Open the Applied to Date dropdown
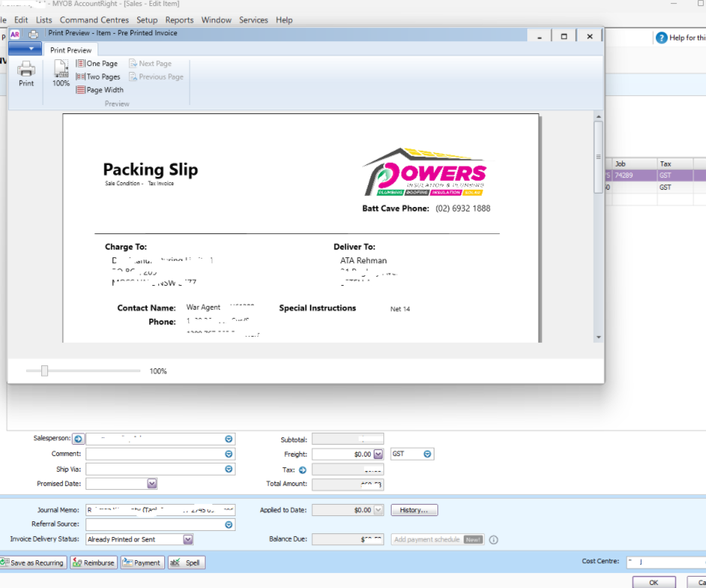 (x=378, y=510)
